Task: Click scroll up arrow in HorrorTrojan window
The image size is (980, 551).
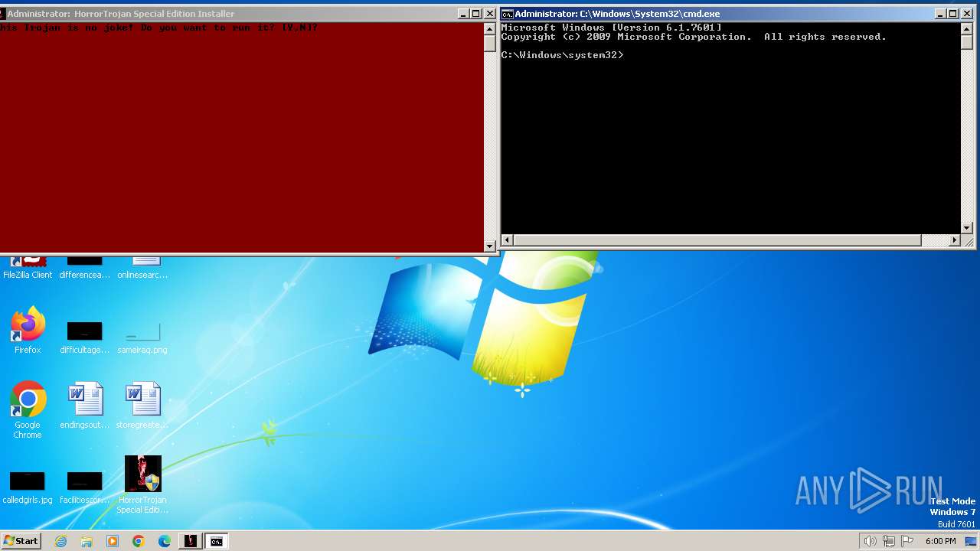Action: click(490, 28)
